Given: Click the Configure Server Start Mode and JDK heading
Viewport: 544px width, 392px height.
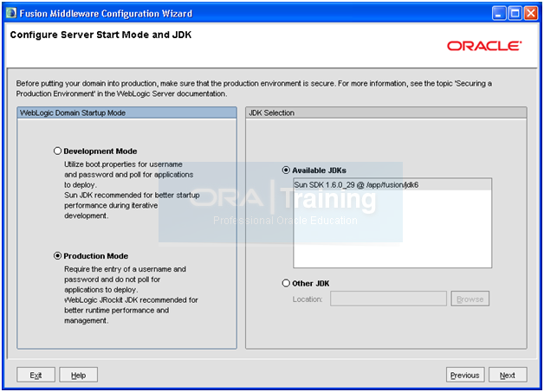Looking at the screenshot, I should coord(100,35).
